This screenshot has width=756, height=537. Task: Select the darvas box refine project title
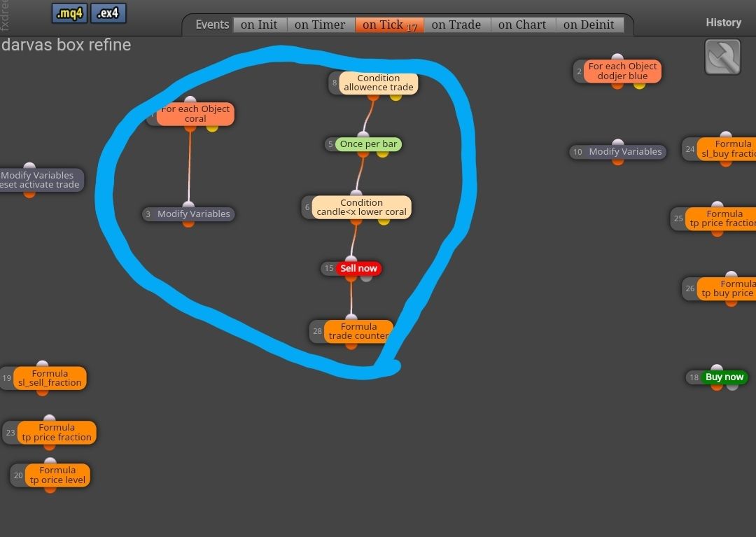(x=66, y=45)
